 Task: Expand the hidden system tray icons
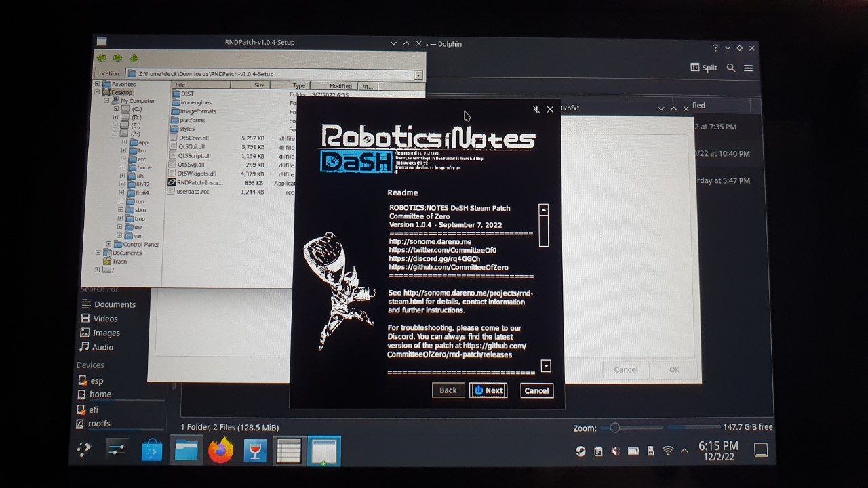(684, 451)
